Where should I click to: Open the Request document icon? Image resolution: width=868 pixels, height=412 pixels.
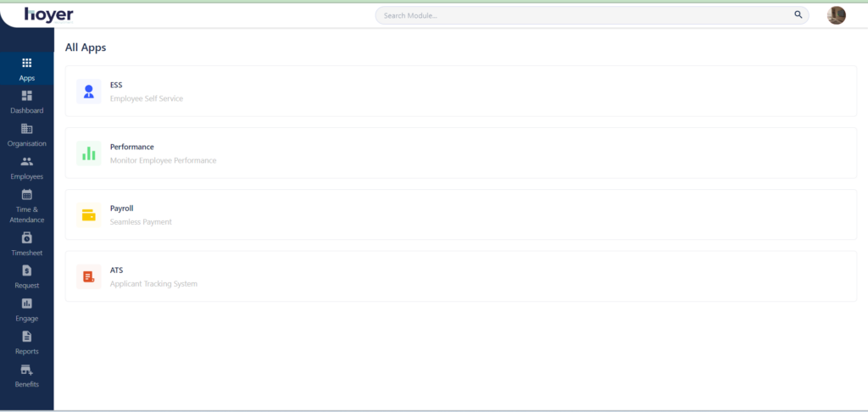(26, 270)
